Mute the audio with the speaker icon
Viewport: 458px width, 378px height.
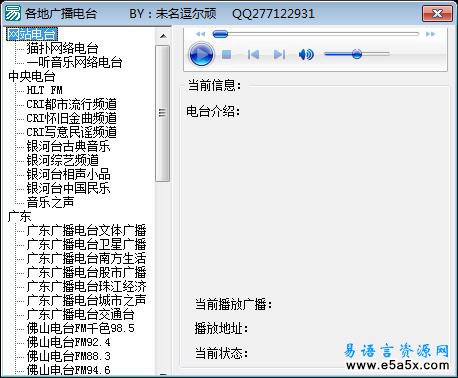pos(306,54)
